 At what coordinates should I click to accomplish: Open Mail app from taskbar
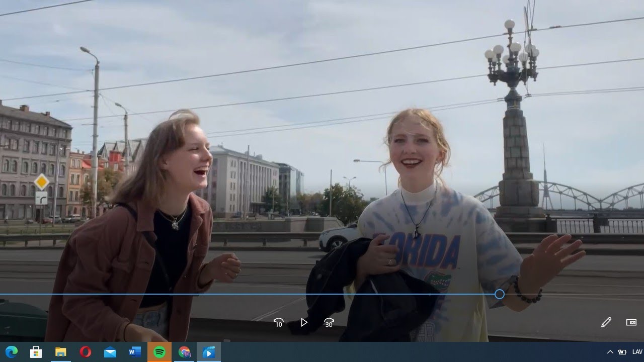click(110, 352)
